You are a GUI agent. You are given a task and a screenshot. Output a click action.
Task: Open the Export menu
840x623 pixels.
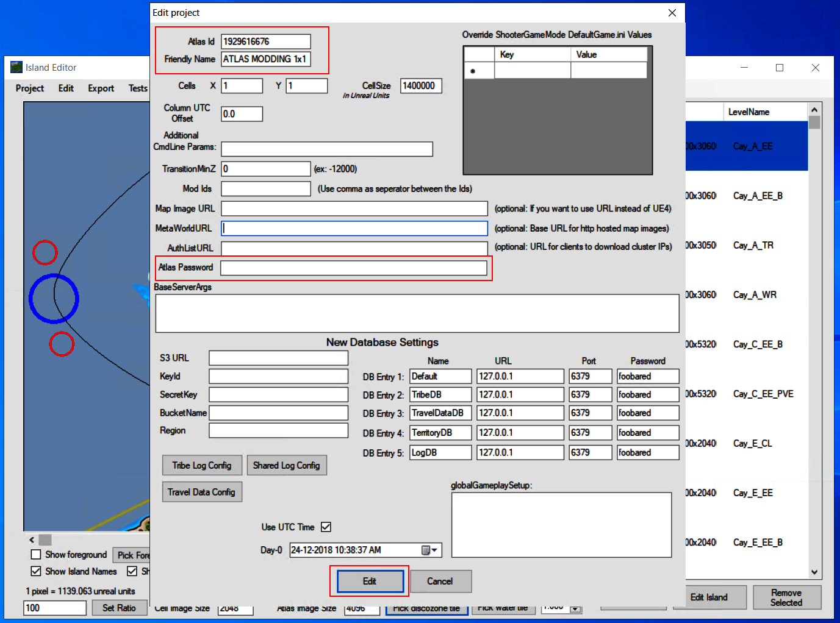tap(101, 88)
